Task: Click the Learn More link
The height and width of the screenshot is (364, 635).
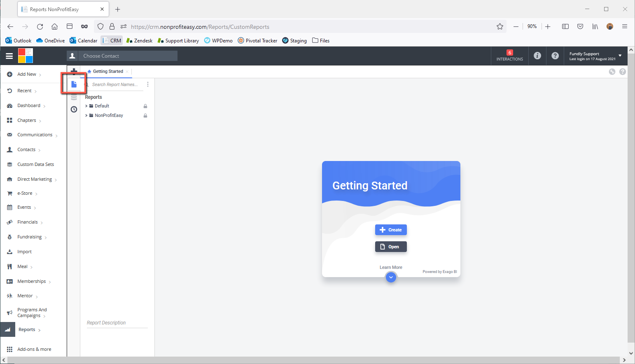Action: click(391, 268)
